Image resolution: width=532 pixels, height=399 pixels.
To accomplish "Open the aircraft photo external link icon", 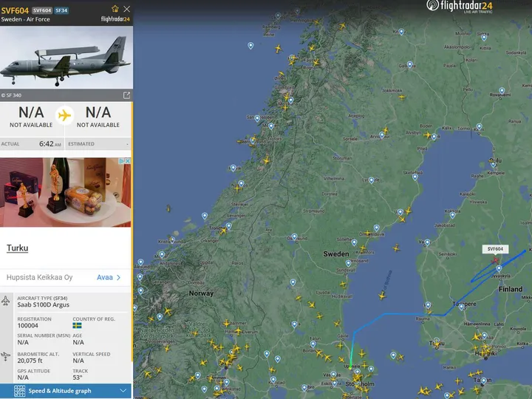I will pos(126,95).
